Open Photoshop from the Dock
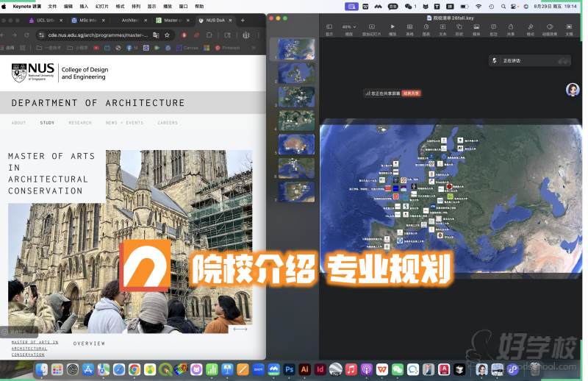The image size is (588, 381). (290, 369)
